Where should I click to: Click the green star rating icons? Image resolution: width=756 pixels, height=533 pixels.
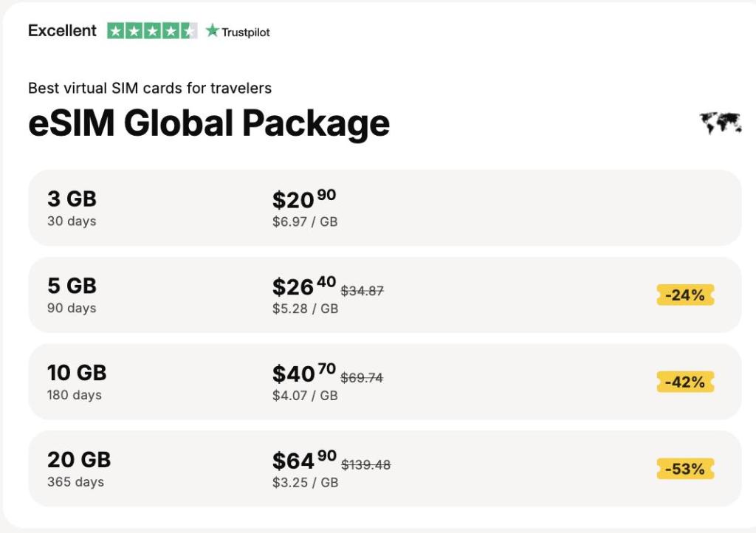152,31
